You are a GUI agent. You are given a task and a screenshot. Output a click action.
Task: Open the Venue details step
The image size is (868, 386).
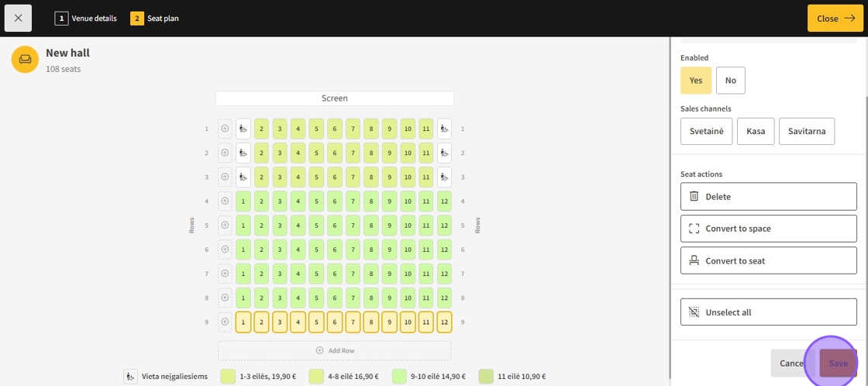coord(86,19)
